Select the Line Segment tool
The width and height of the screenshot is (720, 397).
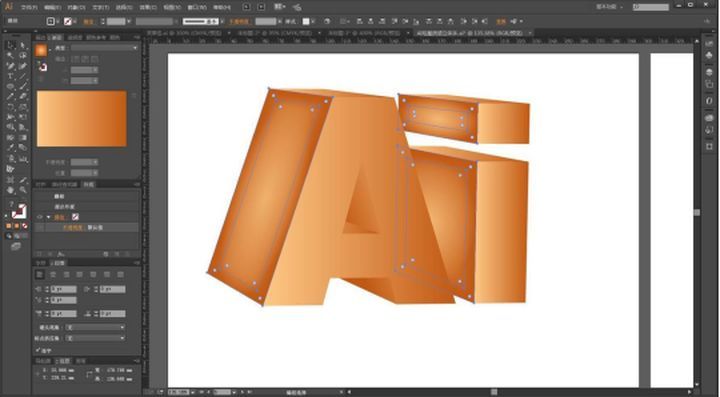(23, 76)
